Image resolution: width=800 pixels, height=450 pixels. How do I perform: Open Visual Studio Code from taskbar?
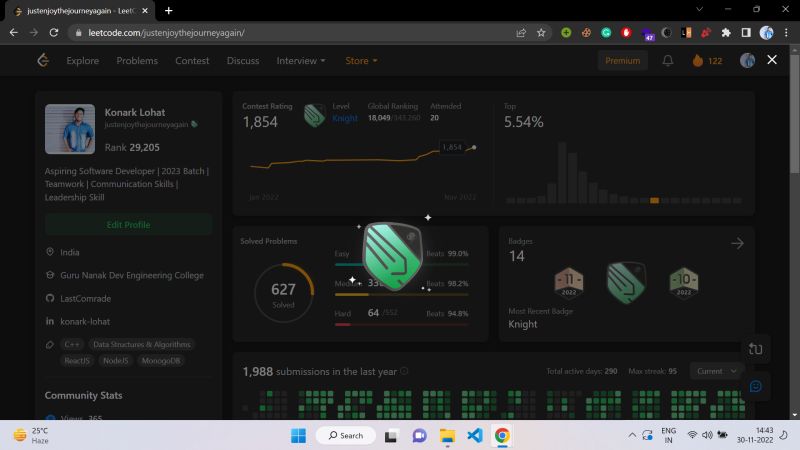(474, 435)
